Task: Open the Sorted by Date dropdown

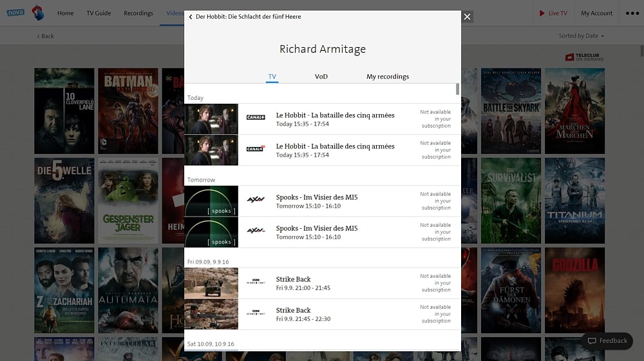Action: pos(581,35)
